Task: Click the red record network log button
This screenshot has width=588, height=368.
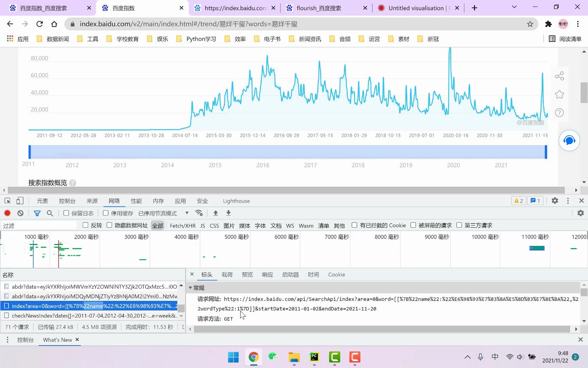Action: tap(7, 213)
